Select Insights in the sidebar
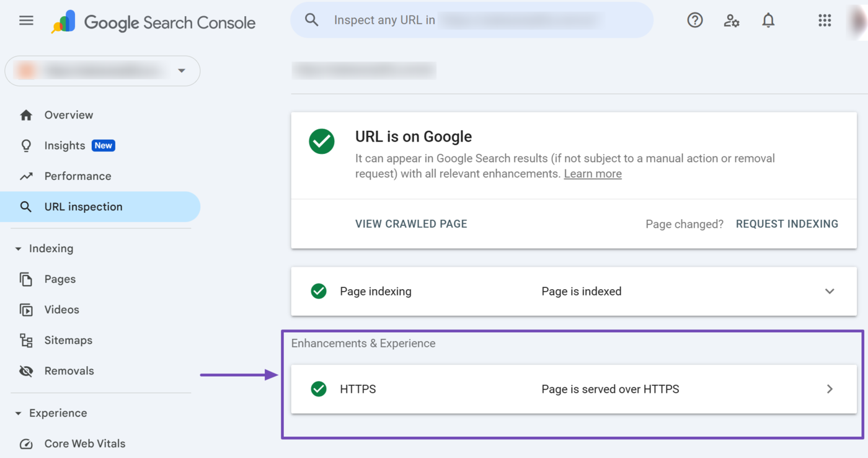 tap(64, 146)
